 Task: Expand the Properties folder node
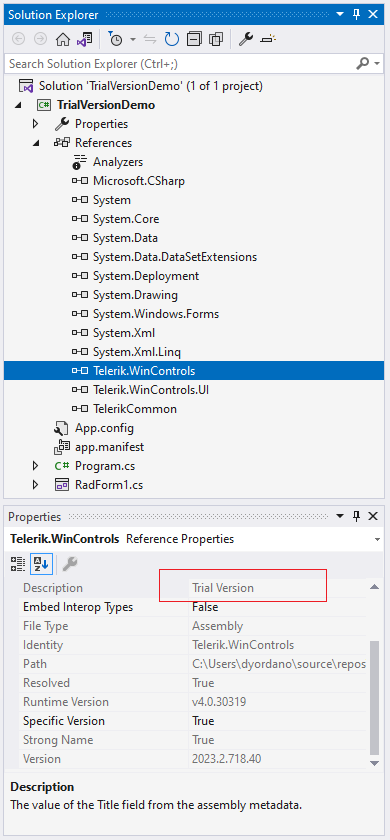pyautogui.click(x=36, y=124)
